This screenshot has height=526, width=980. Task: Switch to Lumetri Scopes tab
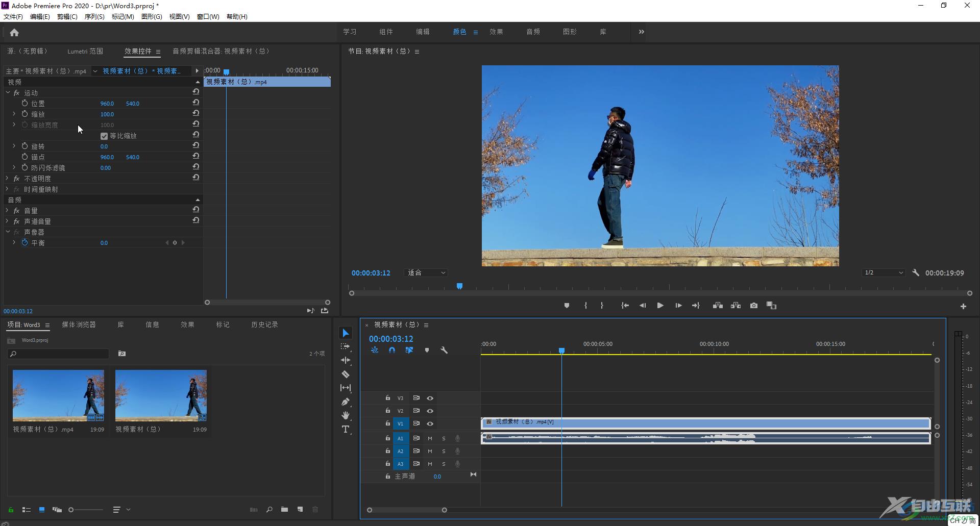pos(85,51)
